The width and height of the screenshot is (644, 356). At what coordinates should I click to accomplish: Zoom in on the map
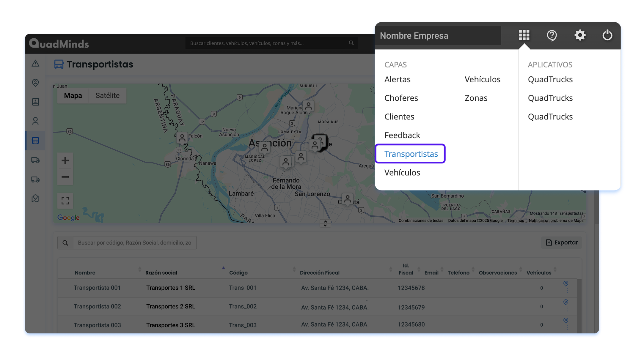point(65,160)
